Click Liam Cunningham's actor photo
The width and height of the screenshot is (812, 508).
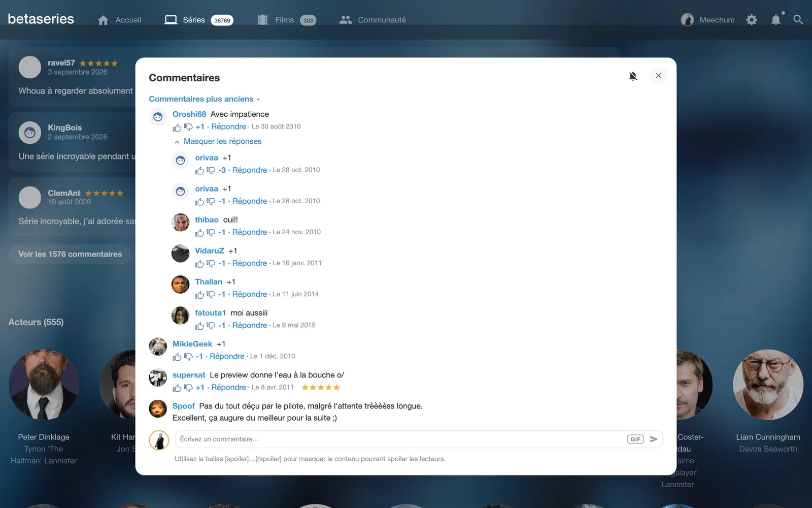768,385
